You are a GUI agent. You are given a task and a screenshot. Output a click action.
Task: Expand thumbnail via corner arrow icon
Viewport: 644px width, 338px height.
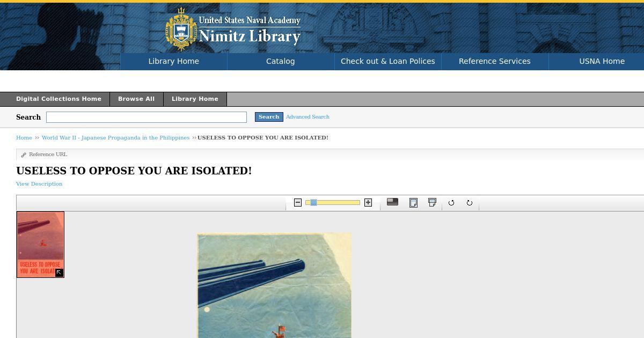pyautogui.click(x=59, y=273)
